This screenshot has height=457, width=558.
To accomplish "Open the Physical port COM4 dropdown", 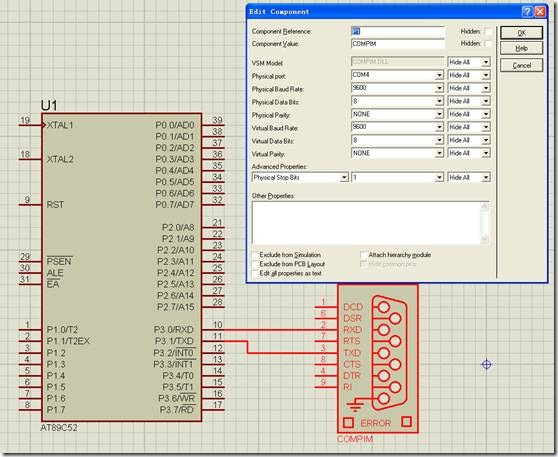I will click(439, 75).
